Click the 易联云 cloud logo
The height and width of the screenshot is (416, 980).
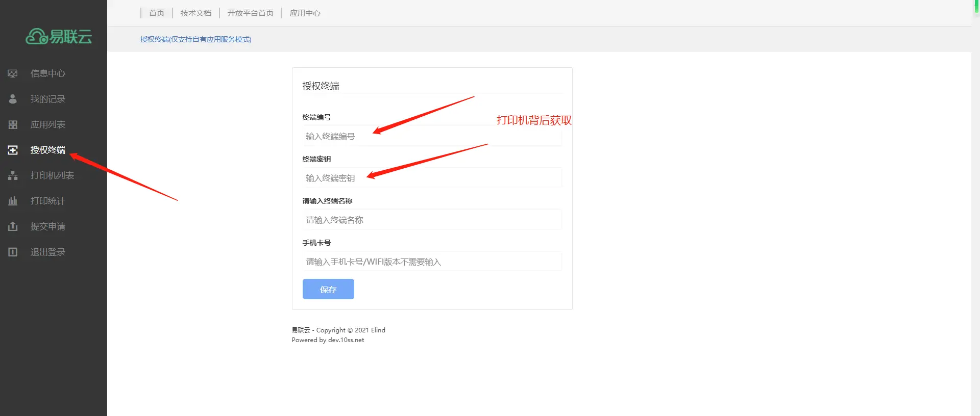(x=59, y=36)
